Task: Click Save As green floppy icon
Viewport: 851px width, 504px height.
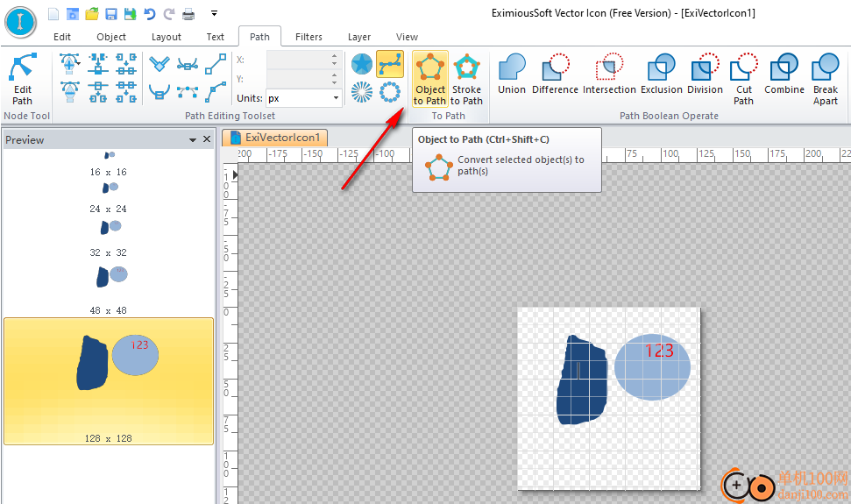Action: point(131,13)
